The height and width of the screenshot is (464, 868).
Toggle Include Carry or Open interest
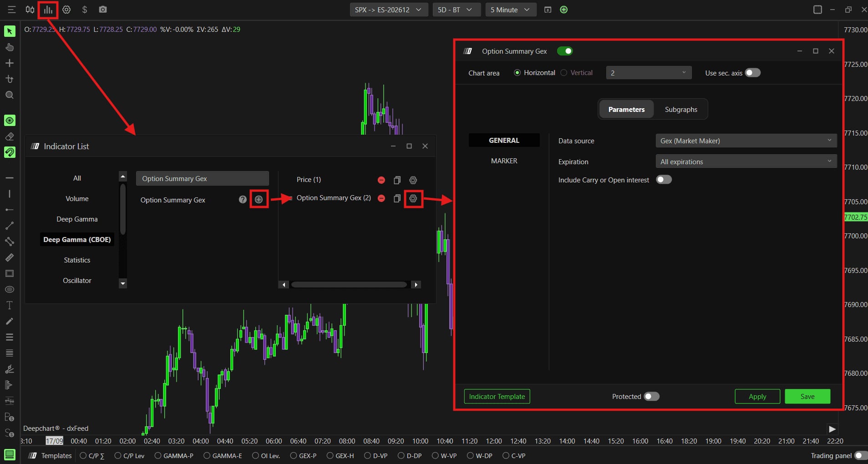click(664, 180)
